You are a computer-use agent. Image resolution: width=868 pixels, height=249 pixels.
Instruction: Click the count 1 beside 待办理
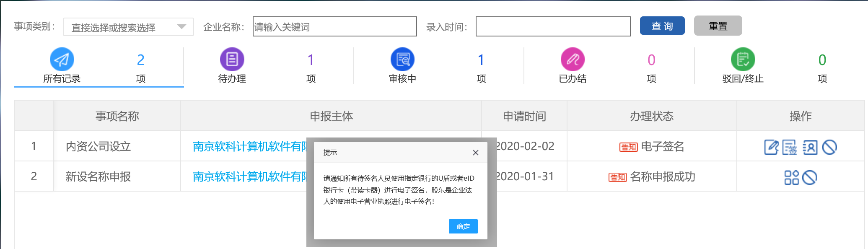click(311, 60)
